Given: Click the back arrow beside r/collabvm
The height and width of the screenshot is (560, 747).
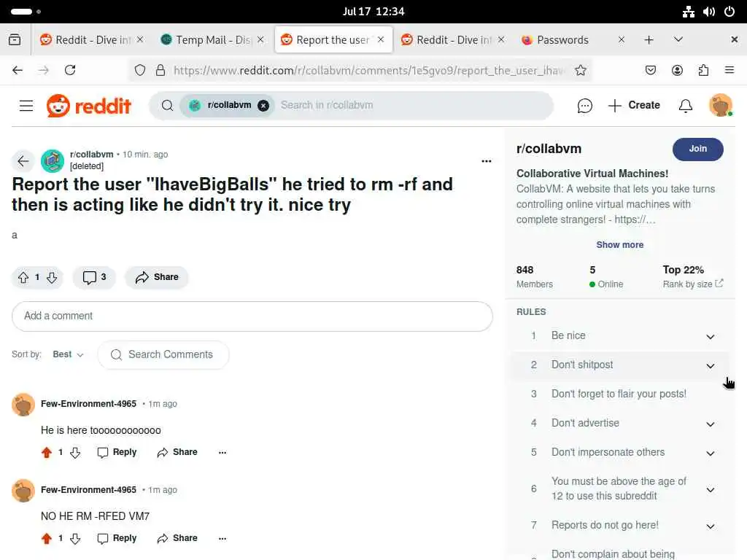Looking at the screenshot, I should 23,161.
